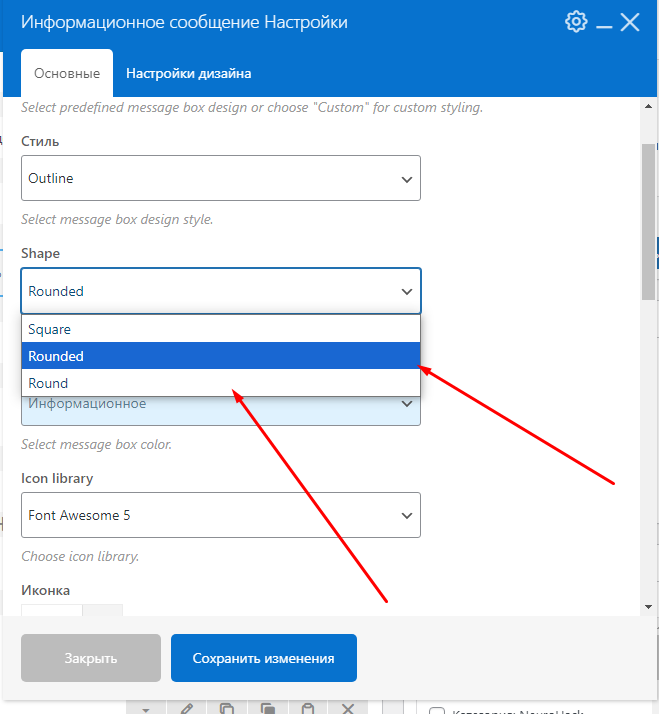
Task: Open the gear settings in the modal header
Action: coord(576,22)
